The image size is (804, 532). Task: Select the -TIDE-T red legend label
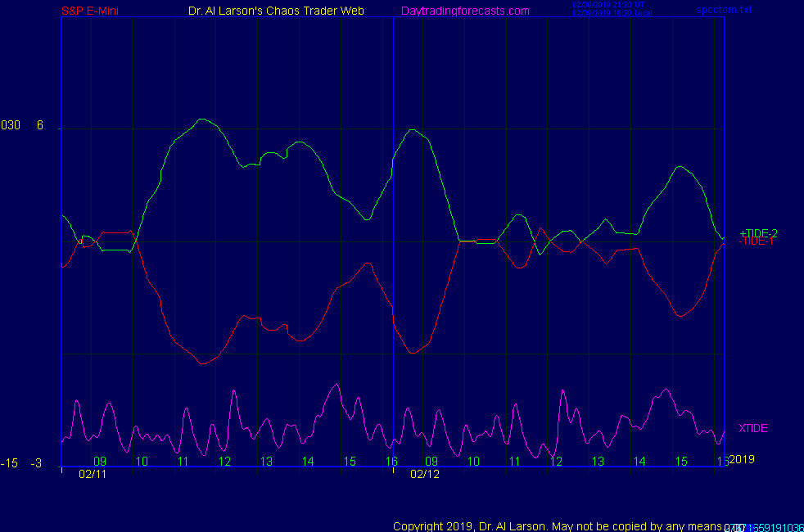[x=757, y=241]
